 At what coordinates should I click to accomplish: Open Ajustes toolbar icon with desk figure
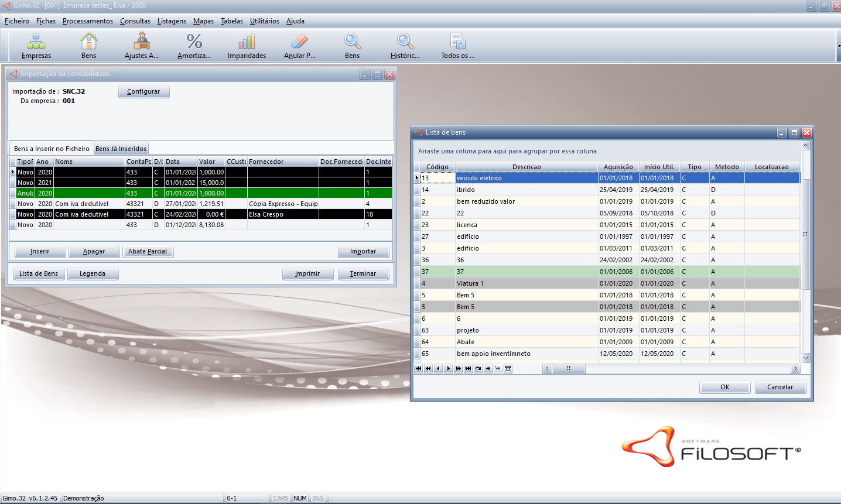point(141,46)
